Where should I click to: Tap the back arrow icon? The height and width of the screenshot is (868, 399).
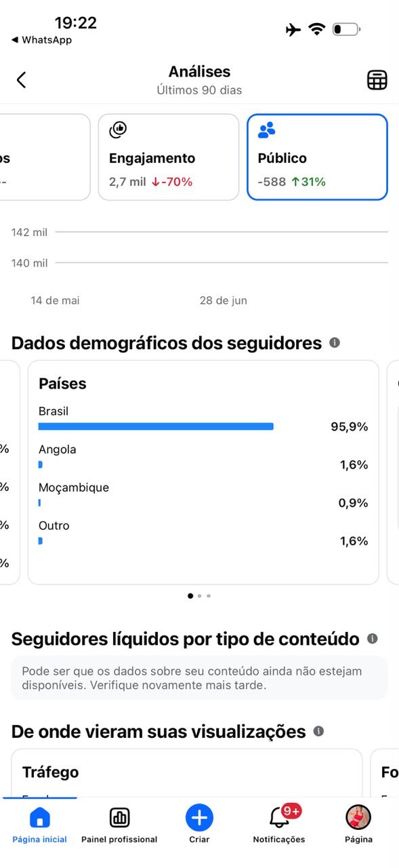(x=21, y=80)
